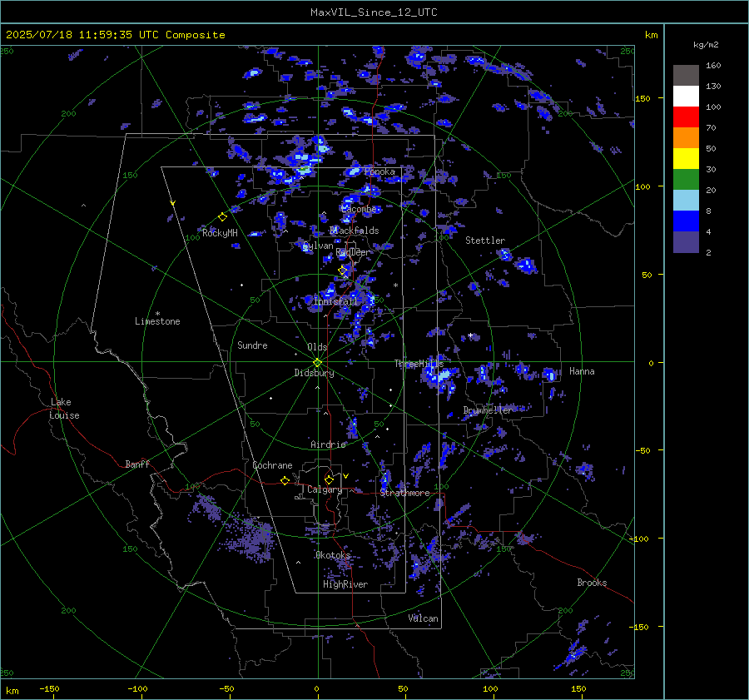This screenshot has width=749, height=700.
Task: Click the yellow diamond marker above Calgary
Action: pyautogui.click(x=329, y=479)
